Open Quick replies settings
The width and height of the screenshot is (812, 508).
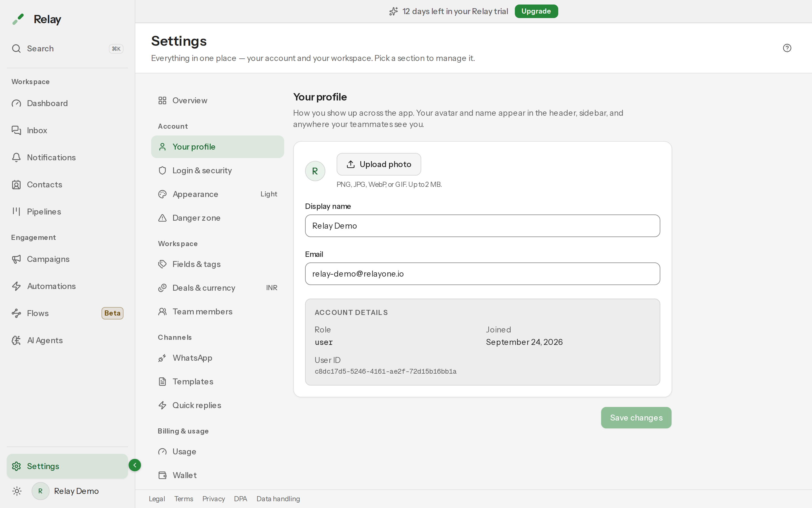(x=217, y=405)
